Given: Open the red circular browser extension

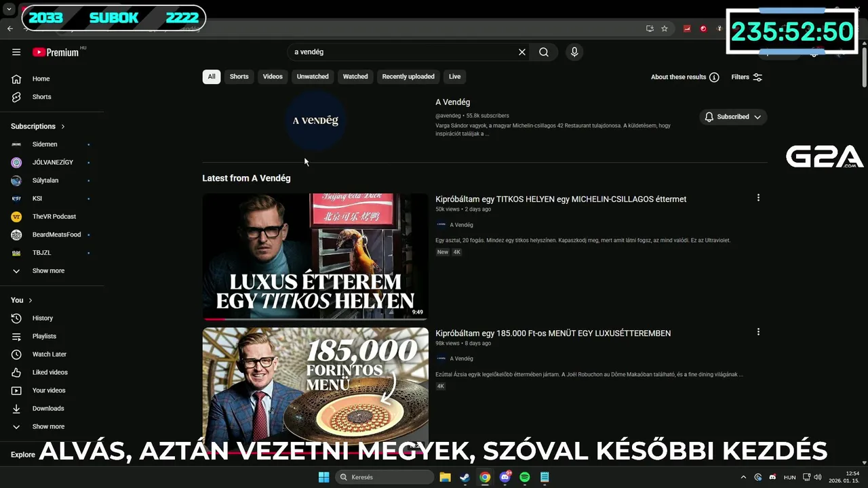Looking at the screenshot, I should [x=703, y=28].
